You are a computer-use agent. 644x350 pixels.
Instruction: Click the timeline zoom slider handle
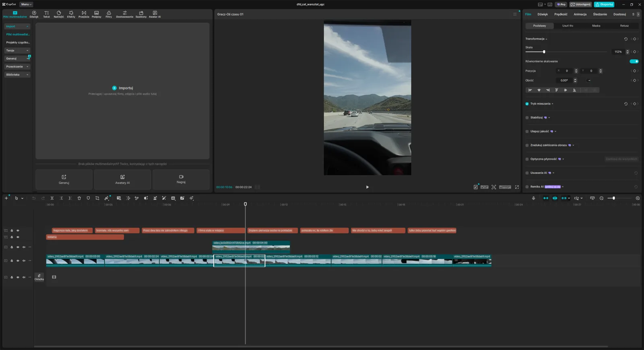click(x=613, y=198)
